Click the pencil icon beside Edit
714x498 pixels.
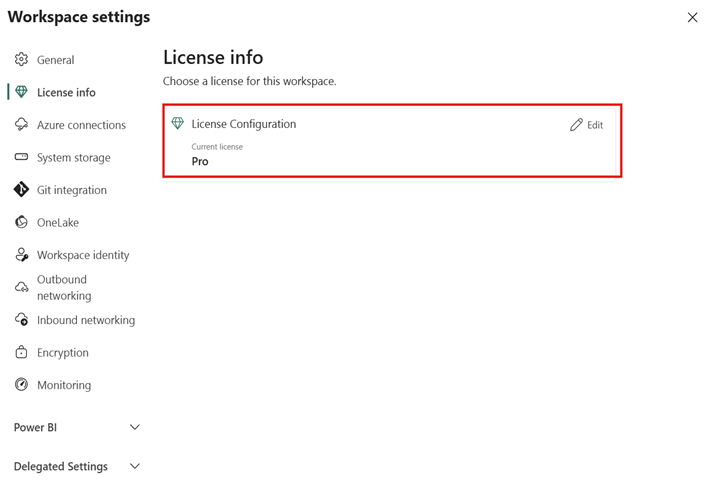click(x=576, y=125)
